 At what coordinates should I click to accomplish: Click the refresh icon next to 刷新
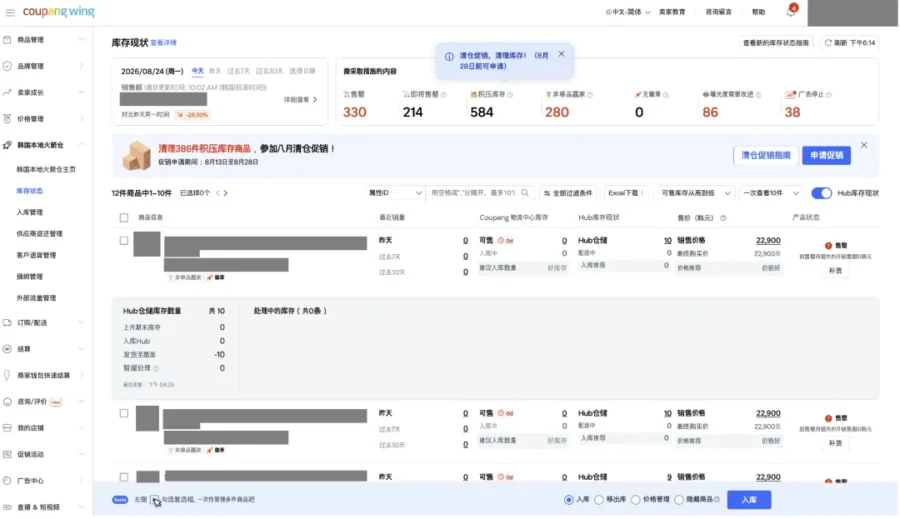[828, 43]
